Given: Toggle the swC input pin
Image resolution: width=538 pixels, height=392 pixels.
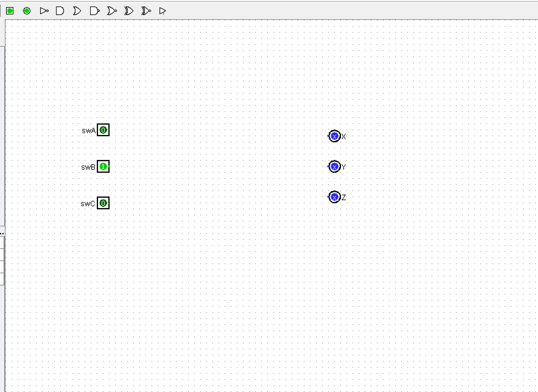Looking at the screenshot, I should [x=103, y=203].
